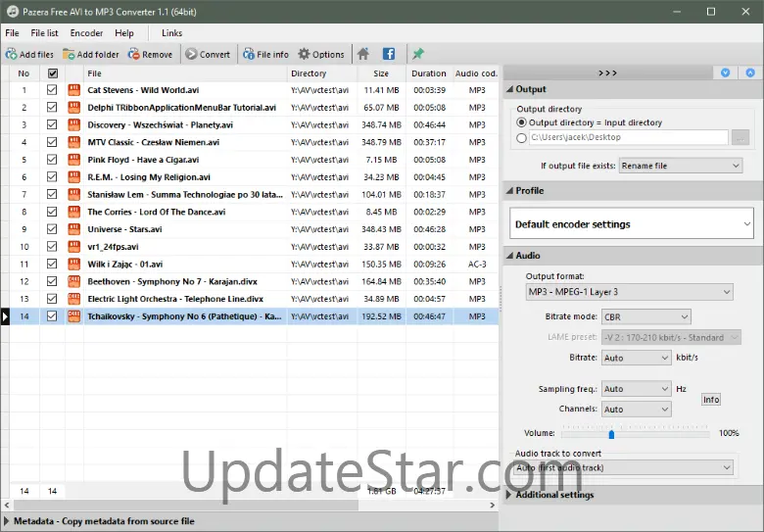This screenshot has width=764, height=532.
Task: Click the >>> panel collapse bar
Action: (607, 73)
